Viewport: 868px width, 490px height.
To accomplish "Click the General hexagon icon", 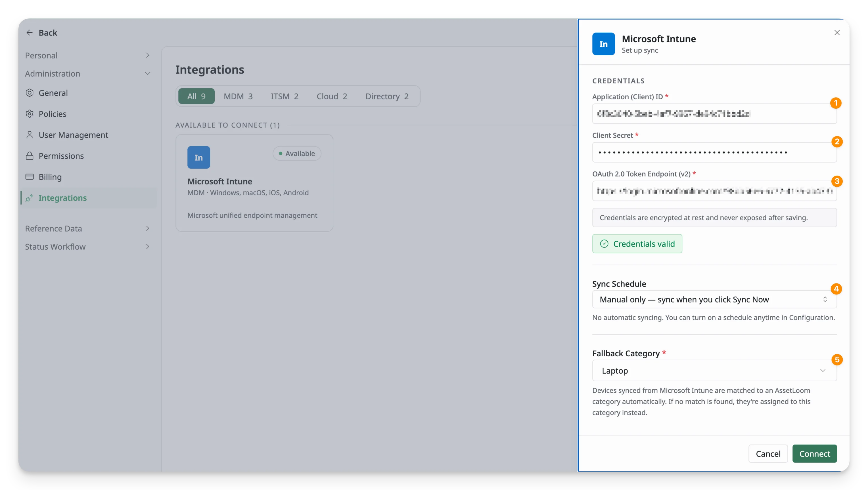I will 30,93.
